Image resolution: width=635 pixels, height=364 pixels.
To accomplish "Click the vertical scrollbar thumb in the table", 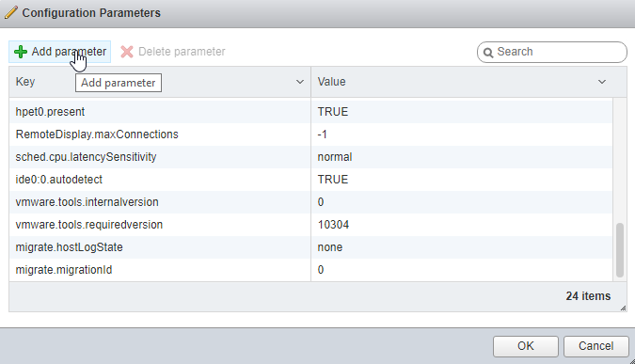I will point(620,250).
